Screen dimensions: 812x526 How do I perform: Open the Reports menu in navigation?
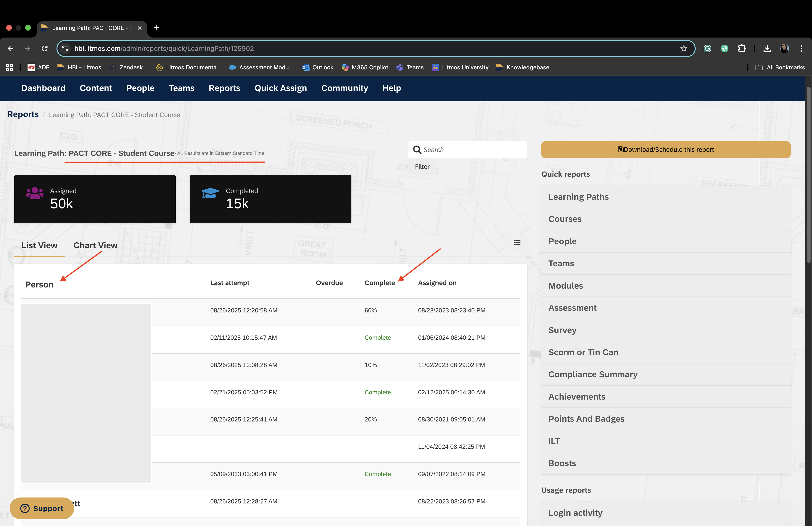point(224,88)
